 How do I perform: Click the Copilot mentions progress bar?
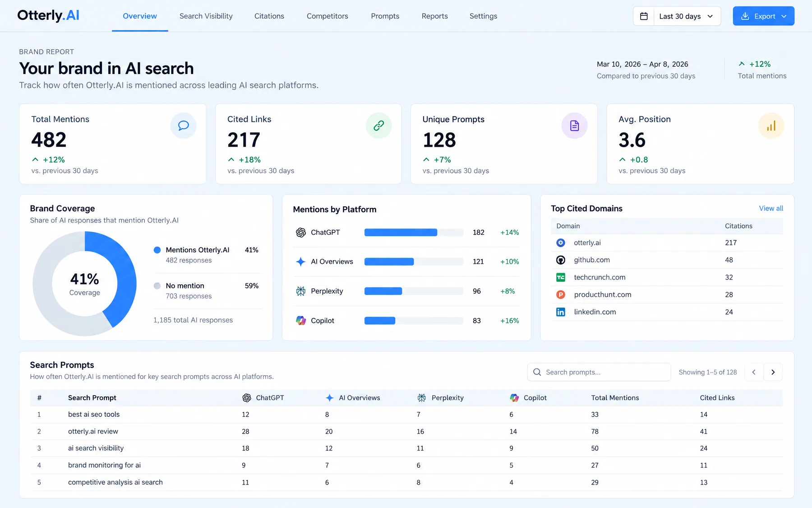click(x=414, y=321)
